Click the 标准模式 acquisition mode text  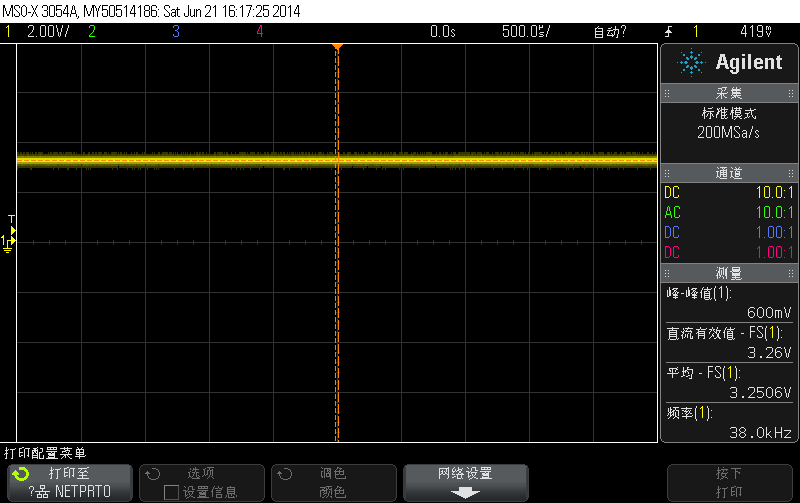tap(729, 113)
